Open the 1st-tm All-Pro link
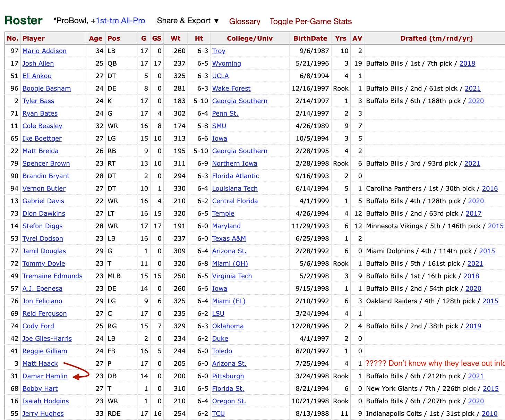The width and height of the screenshot is (505, 420). pyautogui.click(x=121, y=21)
